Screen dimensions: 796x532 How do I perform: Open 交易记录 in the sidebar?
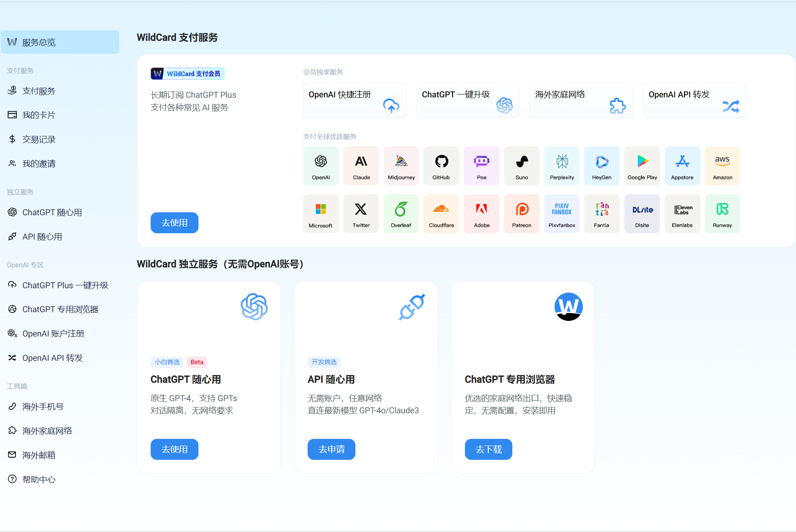pos(60,139)
